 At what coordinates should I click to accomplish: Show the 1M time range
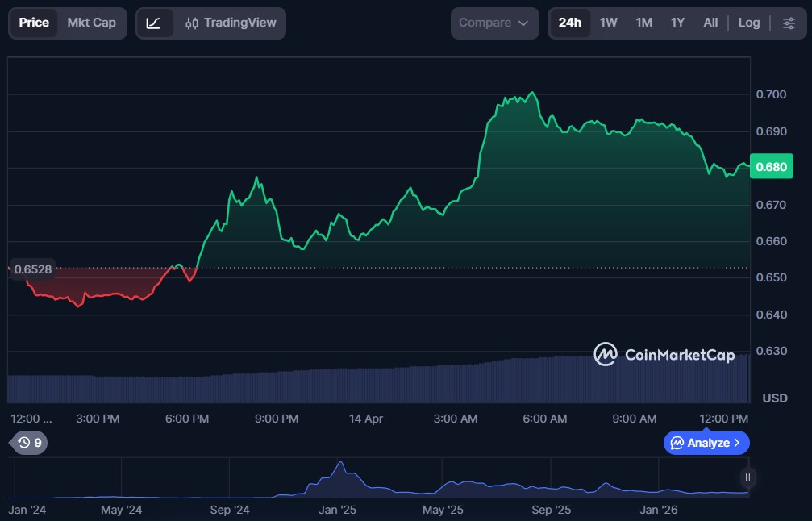(643, 23)
